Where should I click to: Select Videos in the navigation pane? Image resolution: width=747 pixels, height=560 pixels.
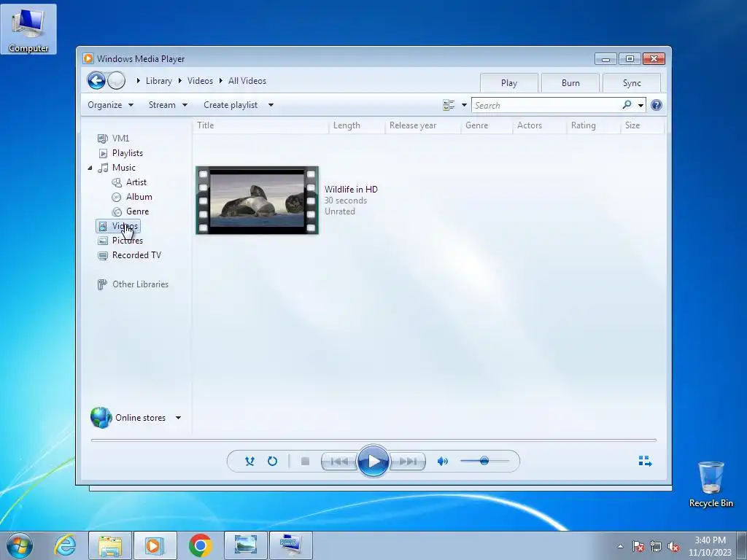click(118, 226)
